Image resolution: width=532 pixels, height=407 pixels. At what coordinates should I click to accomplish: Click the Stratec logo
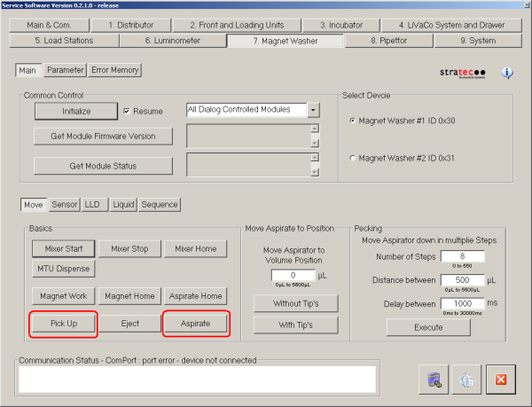tap(463, 73)
